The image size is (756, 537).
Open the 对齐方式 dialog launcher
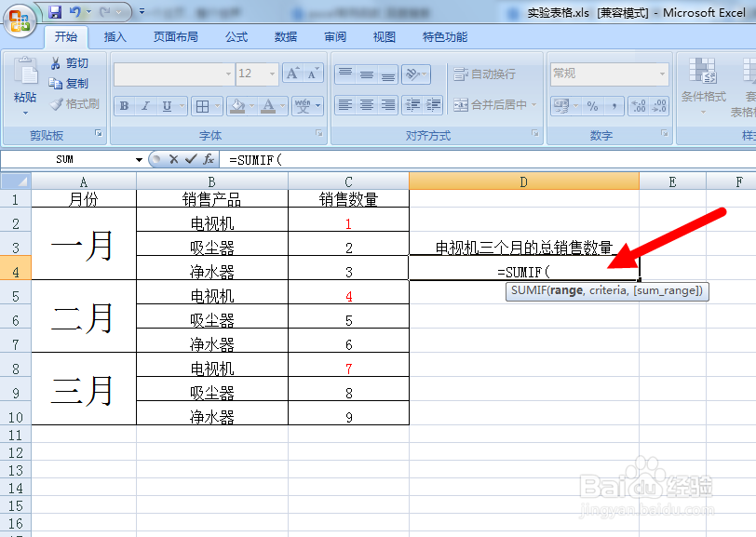coord(534,133)
